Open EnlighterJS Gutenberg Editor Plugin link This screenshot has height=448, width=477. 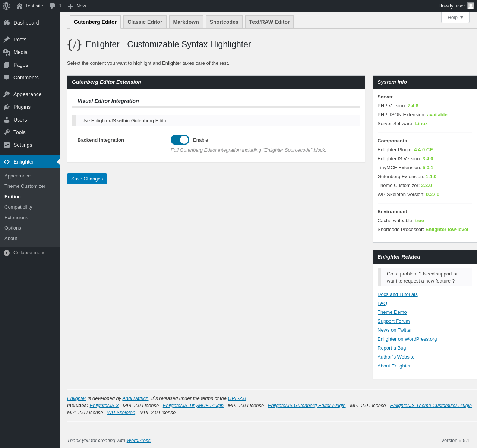[x=307, y=406]
